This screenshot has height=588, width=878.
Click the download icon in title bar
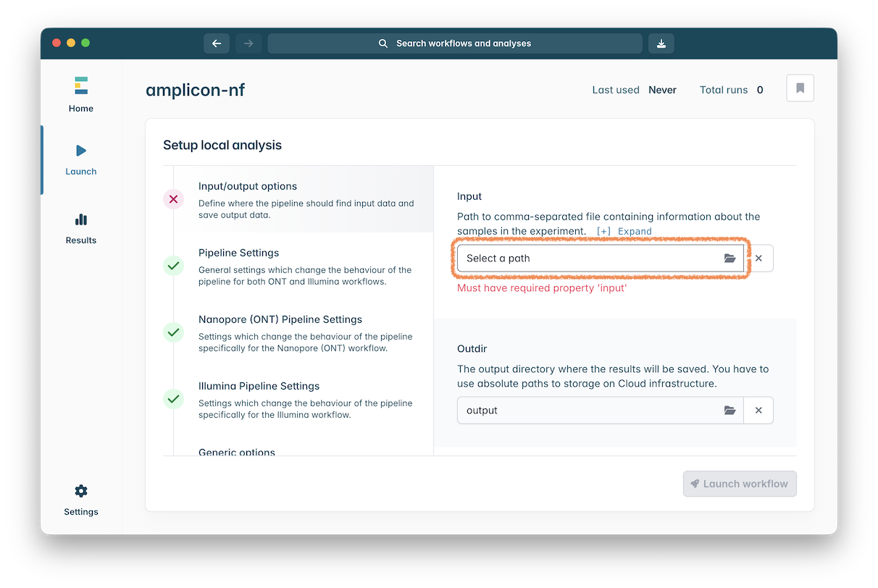coord(661,43)
